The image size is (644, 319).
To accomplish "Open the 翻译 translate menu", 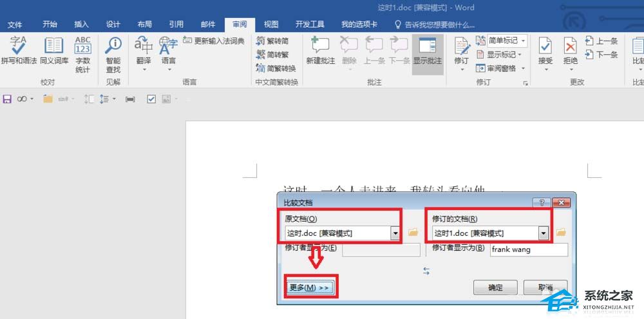I will (144, 54).
